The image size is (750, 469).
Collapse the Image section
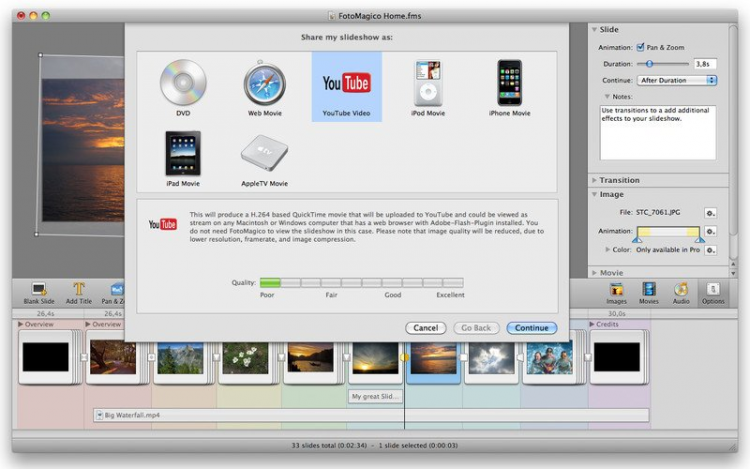coord(595,195)
